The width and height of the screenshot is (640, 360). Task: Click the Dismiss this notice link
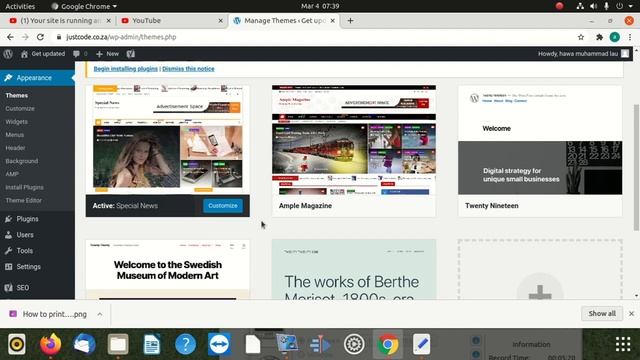188,69
